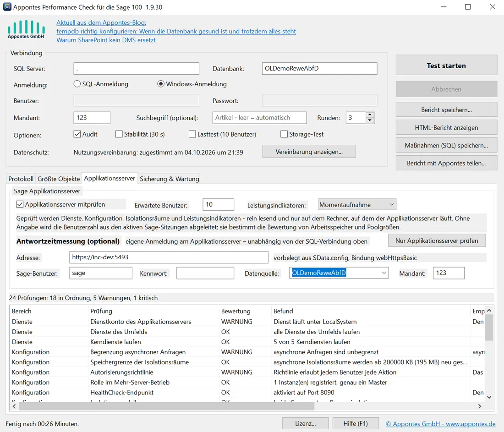Image resolution: width=504 pixels, height=432 pixels.
Task: Click the horizontal scrollbar thumb of results
Action: (x=166, y=406)
